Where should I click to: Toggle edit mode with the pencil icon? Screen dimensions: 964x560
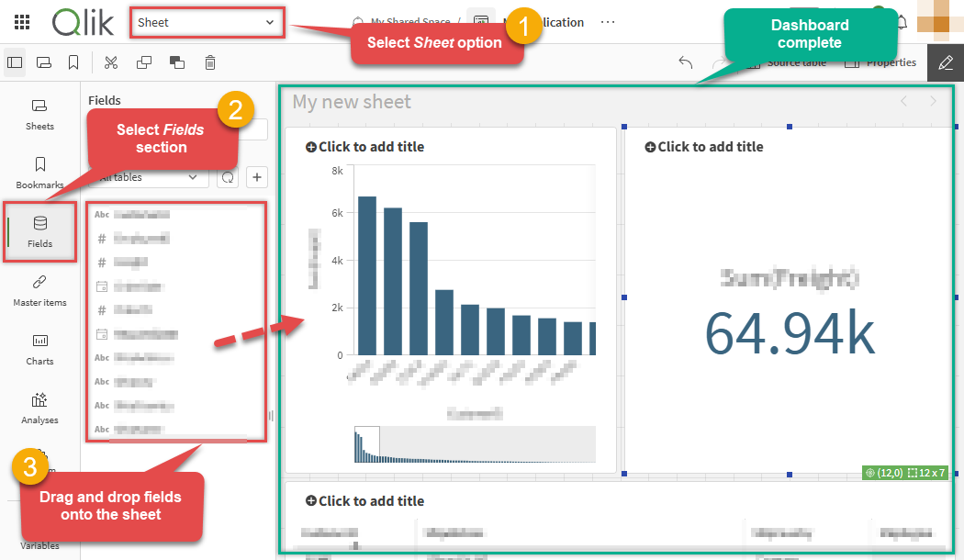pos(946,62)
